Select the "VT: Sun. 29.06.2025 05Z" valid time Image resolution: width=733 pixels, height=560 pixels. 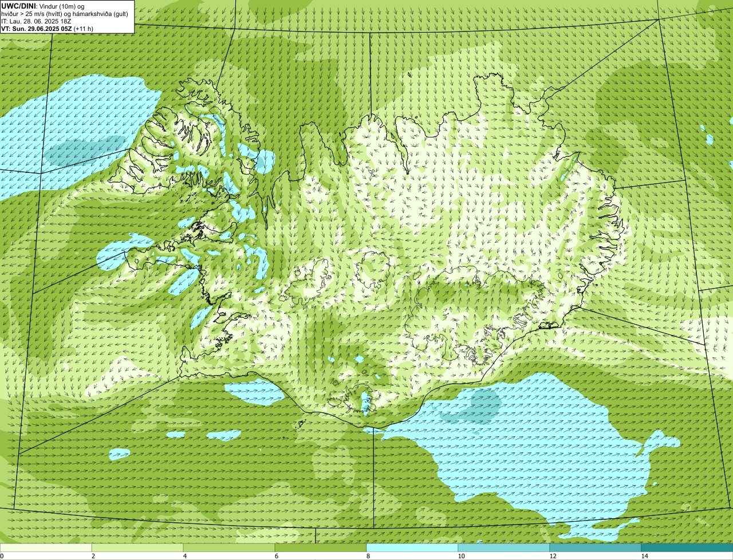click(x=37, y=29)
